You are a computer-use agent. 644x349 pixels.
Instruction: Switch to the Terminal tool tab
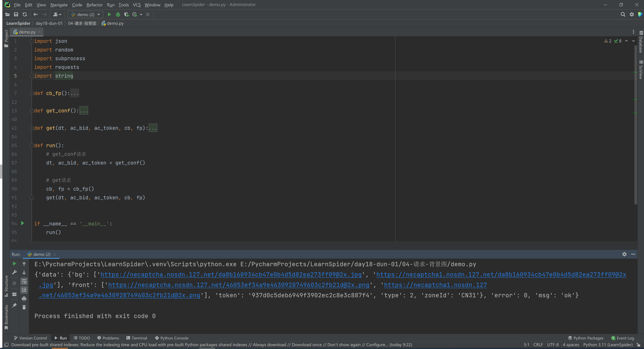(137, 338)
